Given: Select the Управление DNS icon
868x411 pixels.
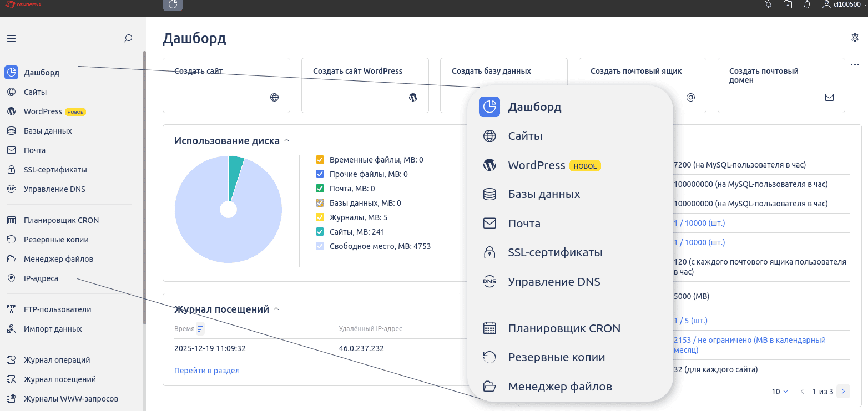Looking at the screenshot, I should click(x=12, y=189).
